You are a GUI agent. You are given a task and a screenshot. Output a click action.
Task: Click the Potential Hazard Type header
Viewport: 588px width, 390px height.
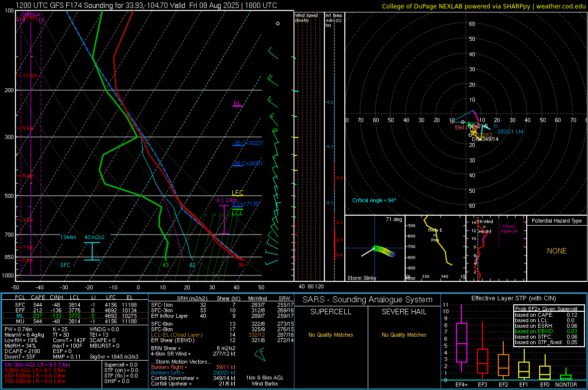557,221
